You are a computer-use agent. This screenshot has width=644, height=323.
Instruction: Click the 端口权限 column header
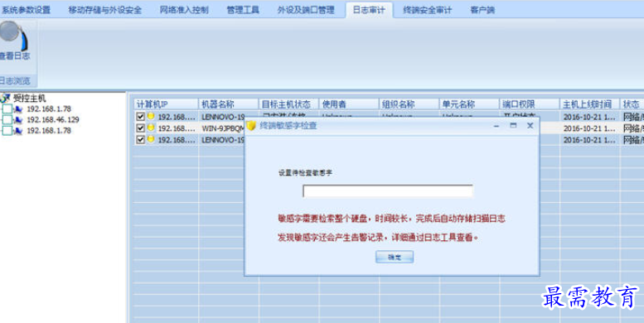coord(530,104)
